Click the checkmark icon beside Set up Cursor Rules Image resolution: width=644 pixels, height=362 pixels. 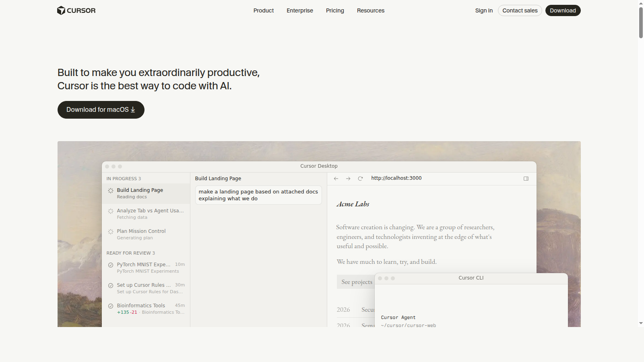coord(111,286)
